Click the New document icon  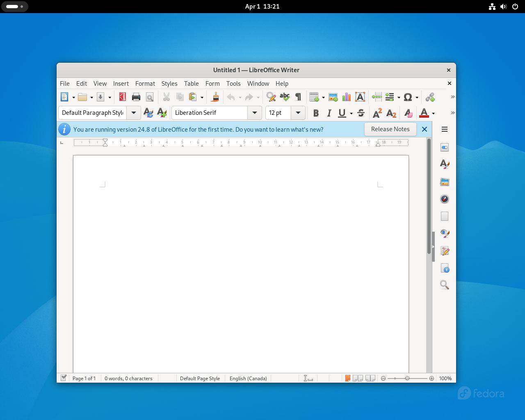pos(64,97)
